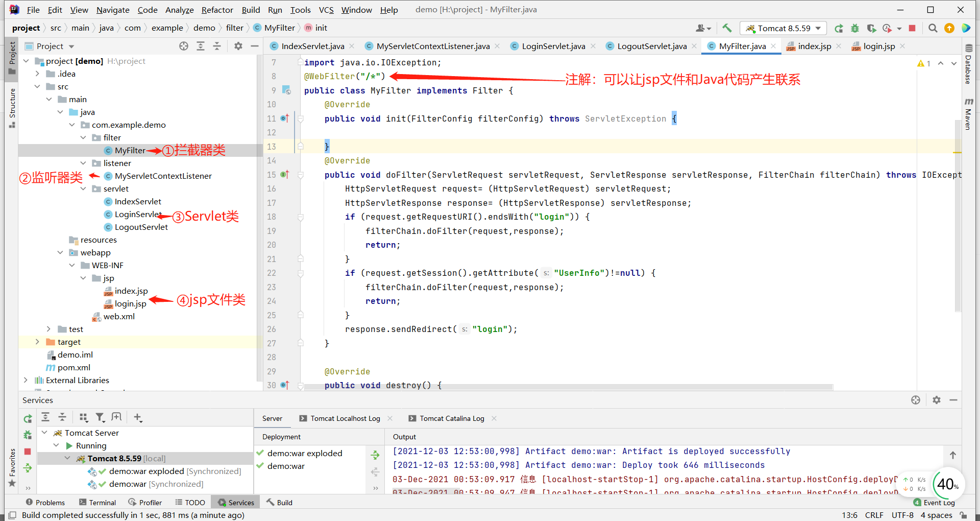Open the Problems tool window
The image size is (980, 521).
coord(45,502)
